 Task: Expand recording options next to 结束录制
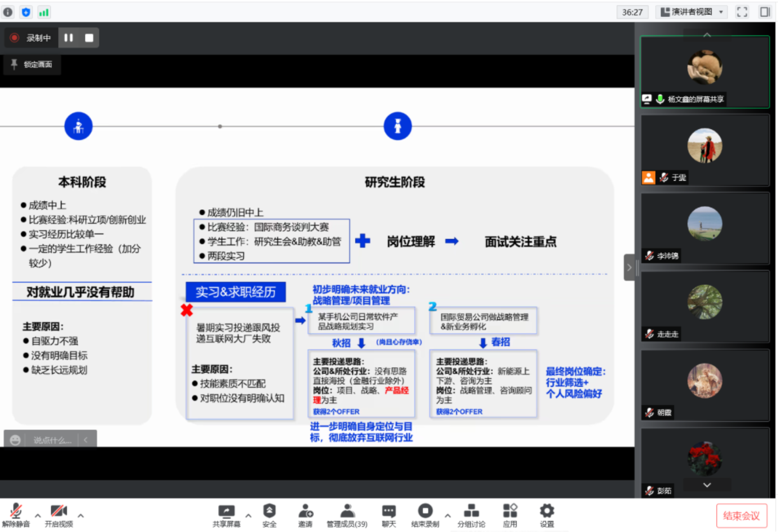click(x=448, y=516)
